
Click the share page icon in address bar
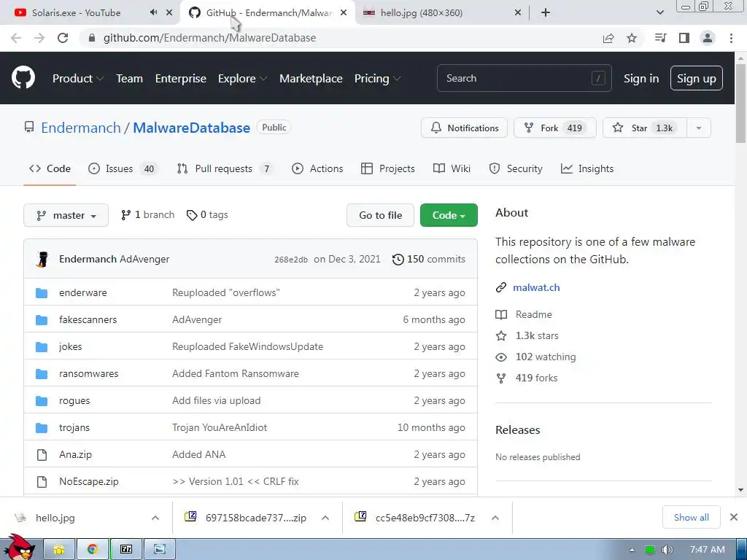coord(608,38)
